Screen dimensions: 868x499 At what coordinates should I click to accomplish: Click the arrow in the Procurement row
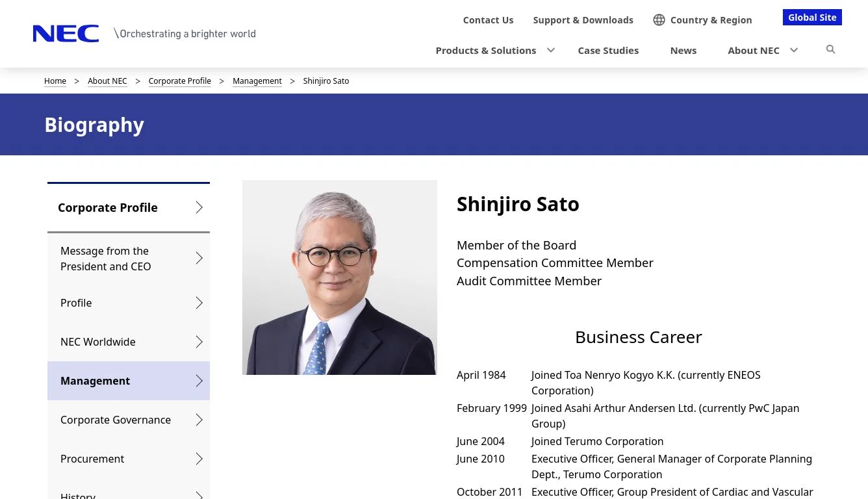tap(199, 459)
